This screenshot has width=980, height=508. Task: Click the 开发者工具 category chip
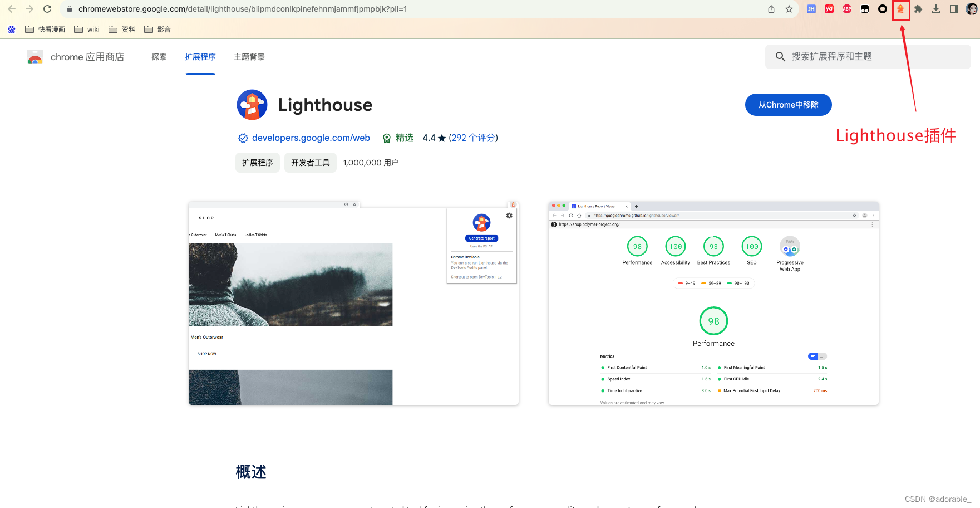click(x=311, y=163)
